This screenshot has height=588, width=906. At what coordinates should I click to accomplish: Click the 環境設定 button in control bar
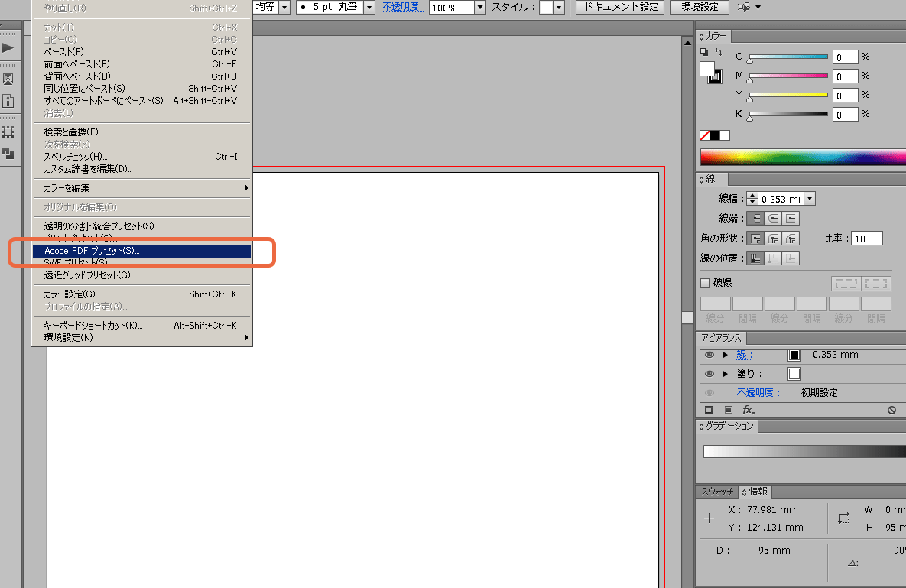[700, 7]
